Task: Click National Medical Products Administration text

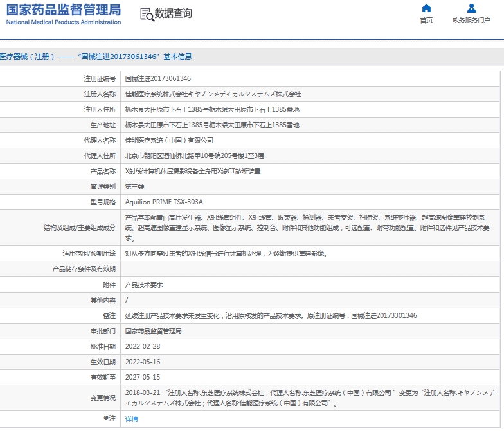Action: click(x=64, y=22)
